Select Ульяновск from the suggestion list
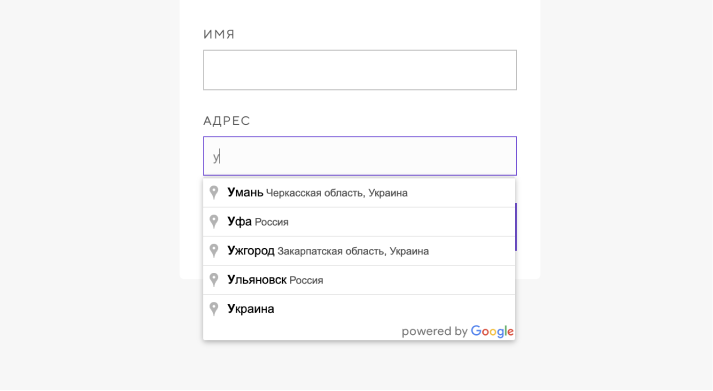The image size is (713, 391). [x=359, y=280]
